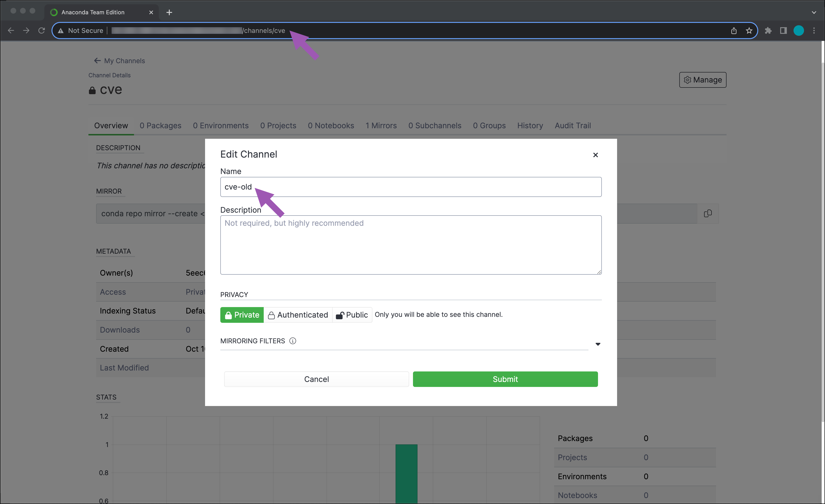Viewport: 825px width, 504px height.
Task: Click the Not Secure warning icon
Action: tap(61, 31)
